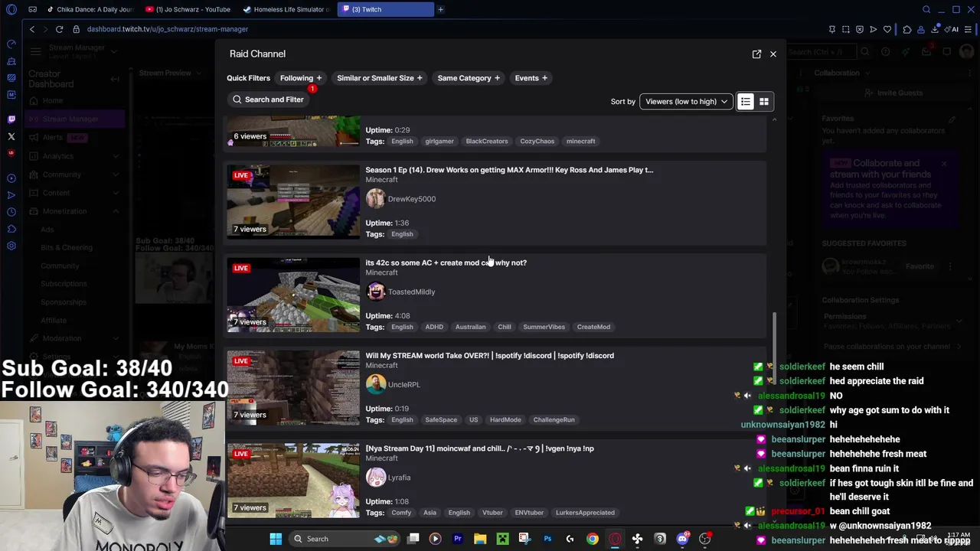
Task: Open Premiere Pro from taskbar
Action: tap(458, 539)
